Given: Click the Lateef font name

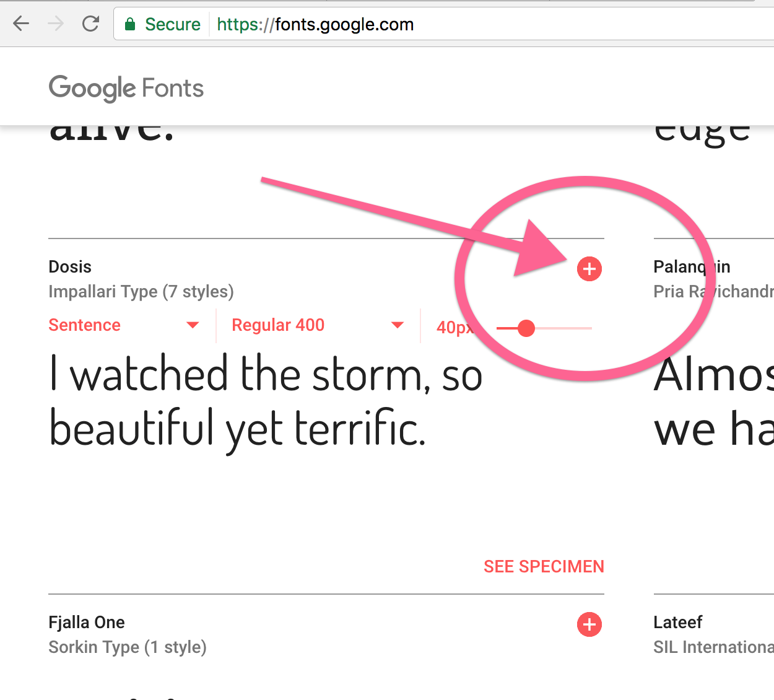Looking at the screenshot, I should point(678,623).
